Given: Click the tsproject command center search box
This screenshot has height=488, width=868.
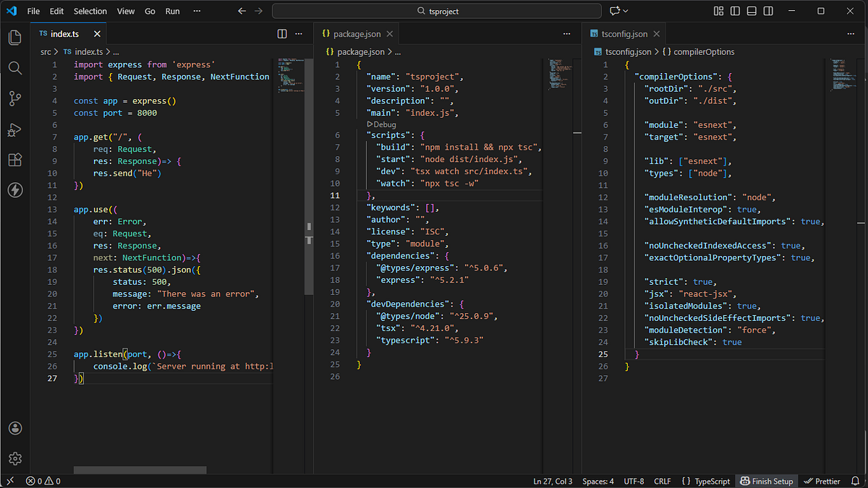Looking at the screenshot, I should 437,11.
